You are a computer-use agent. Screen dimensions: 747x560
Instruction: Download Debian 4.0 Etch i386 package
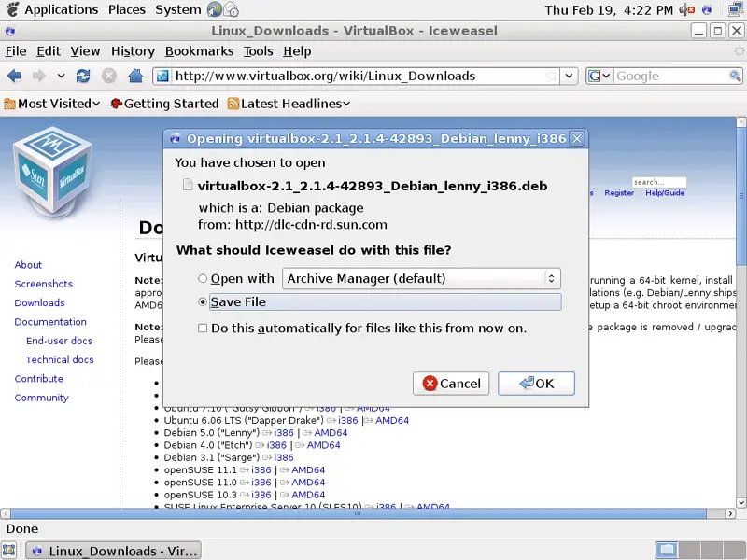point(276,445)
